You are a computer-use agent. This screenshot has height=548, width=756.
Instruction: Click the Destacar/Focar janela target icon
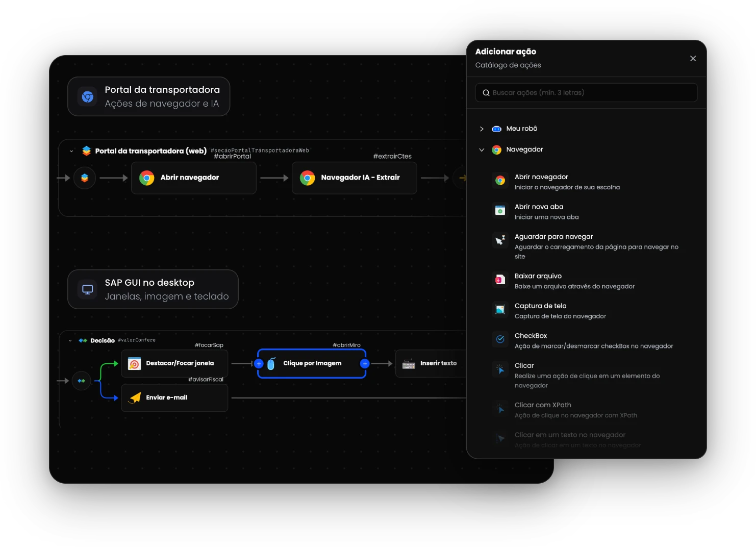coord(135,364)
